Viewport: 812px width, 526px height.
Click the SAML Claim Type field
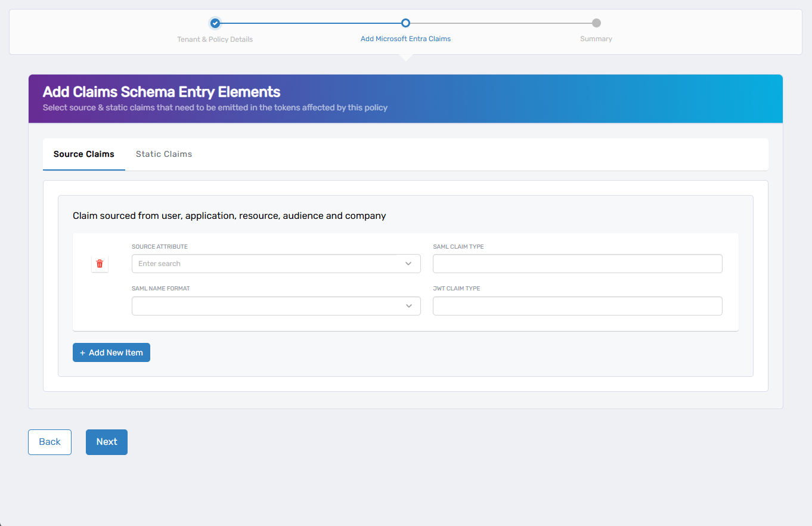[577, 264]
